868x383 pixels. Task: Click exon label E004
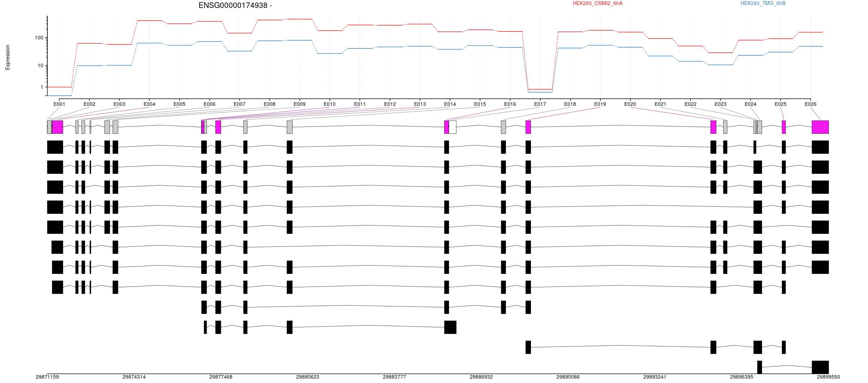click(x=149, y=104)
